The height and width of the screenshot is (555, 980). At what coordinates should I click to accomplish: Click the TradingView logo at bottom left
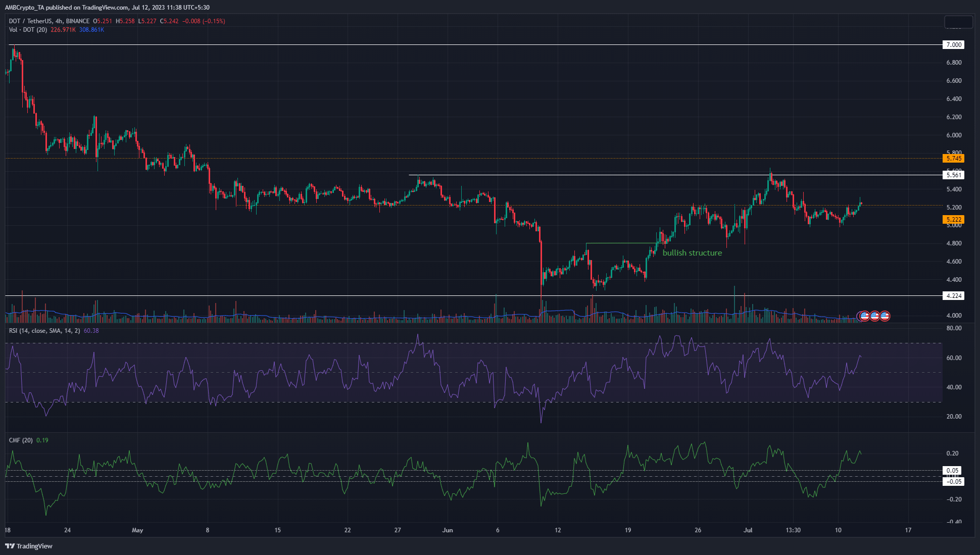click(29, 546)
